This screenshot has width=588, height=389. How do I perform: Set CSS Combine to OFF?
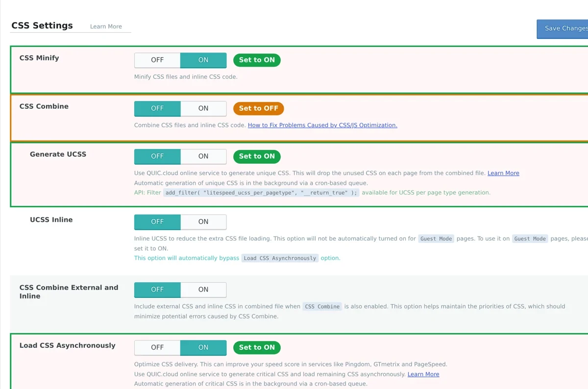click(x=157, y=109)
